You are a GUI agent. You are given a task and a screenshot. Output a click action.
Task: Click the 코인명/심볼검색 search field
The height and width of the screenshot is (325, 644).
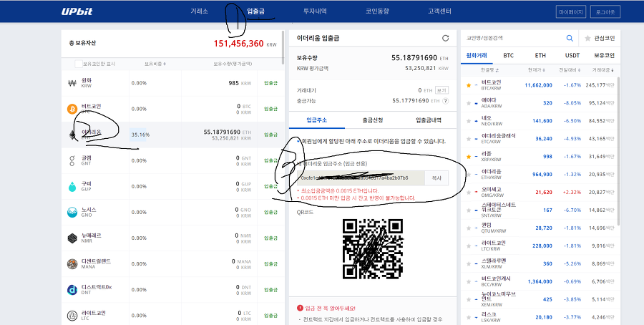tap(512, 38)
